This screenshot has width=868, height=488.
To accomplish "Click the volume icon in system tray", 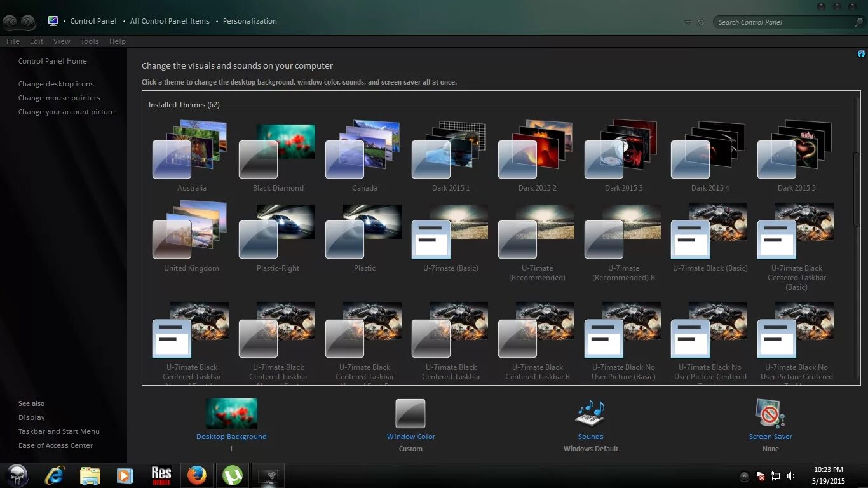I will coord(790,475).
